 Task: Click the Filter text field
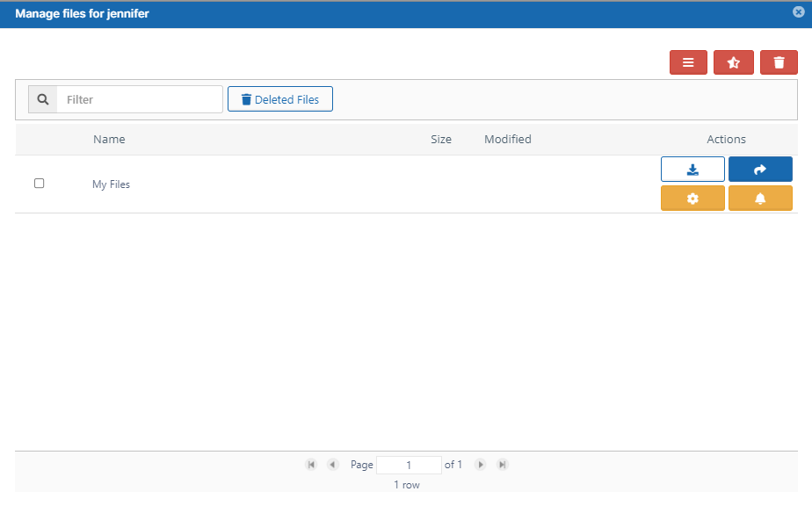coord(140,99)
